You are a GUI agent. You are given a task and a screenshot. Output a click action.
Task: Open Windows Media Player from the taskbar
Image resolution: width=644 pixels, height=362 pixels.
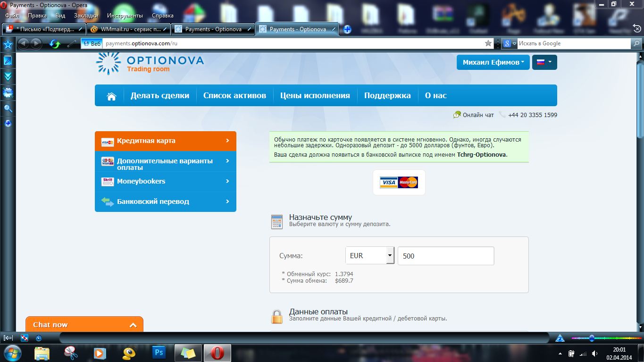100,353
